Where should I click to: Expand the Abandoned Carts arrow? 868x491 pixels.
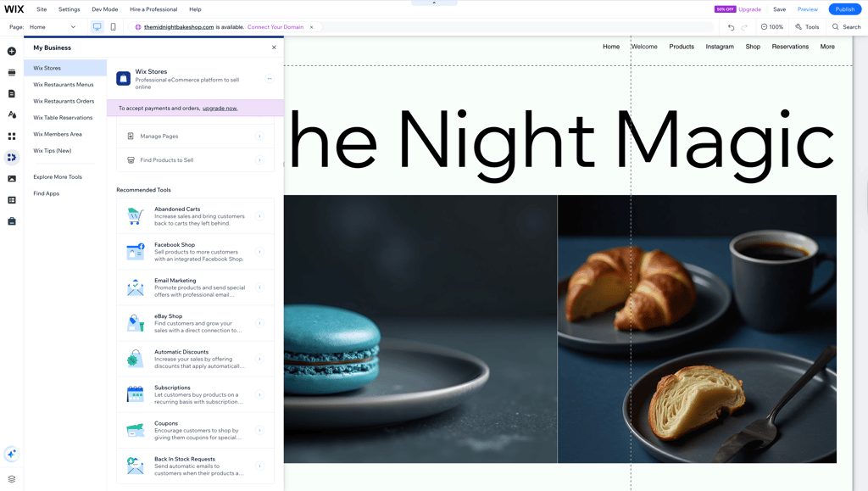[x=259, y=216]
